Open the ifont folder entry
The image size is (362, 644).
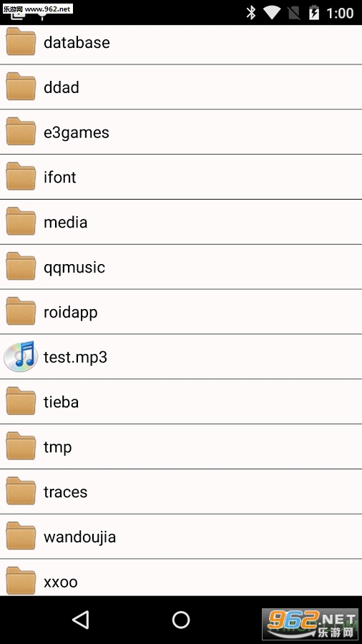tap(181, 177)
